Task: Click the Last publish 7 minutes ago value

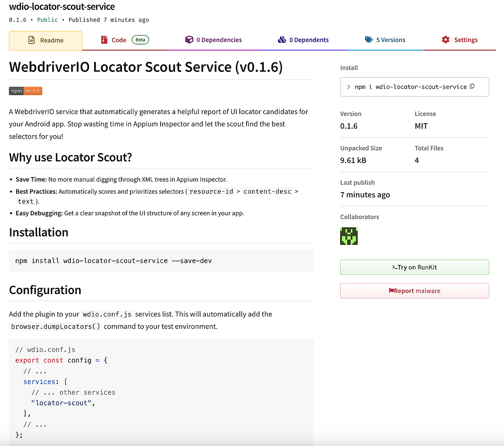Action: (x=365, y=195)
